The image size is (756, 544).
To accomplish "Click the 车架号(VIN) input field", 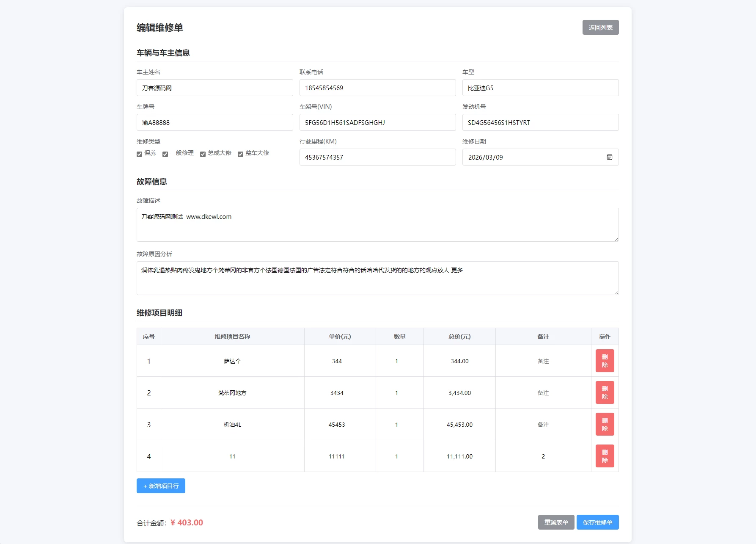I will coord(377,122).
